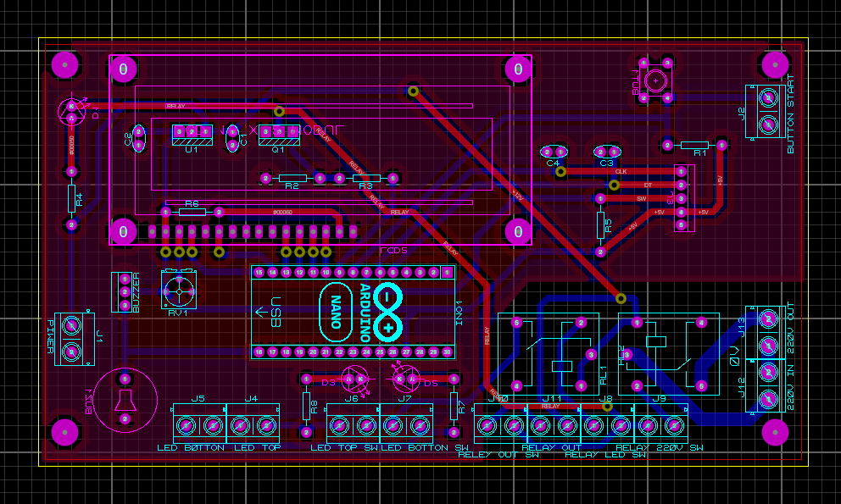The height and width of the screenshot is (504, 841).
Task: Click the "RELAY 220V SW" silkscreen label
Action: pyautogui.click(x=660, y=448)
